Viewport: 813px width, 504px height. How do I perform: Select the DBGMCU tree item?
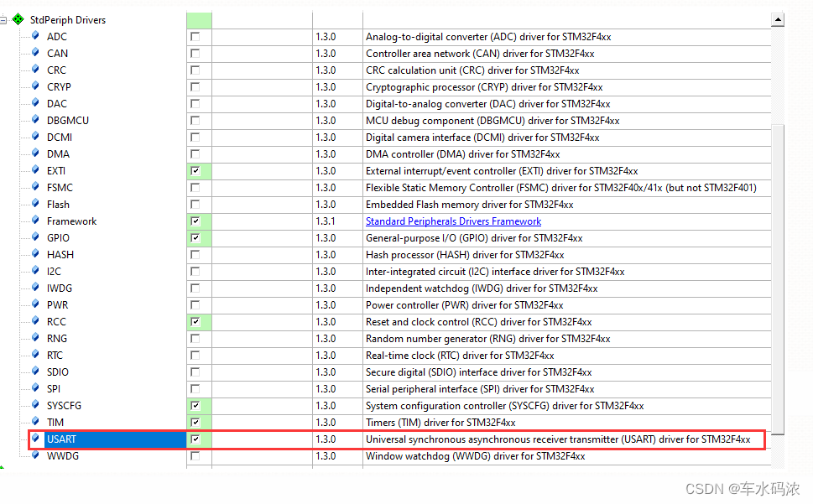67,120
